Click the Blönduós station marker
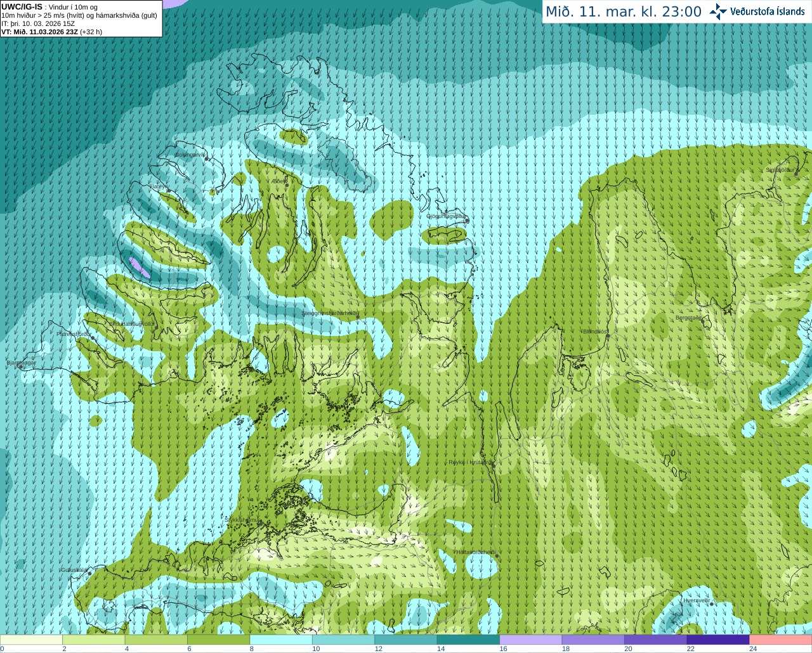Image resolution: width=812 pixels, height=653 pixels. click(607, 336)
